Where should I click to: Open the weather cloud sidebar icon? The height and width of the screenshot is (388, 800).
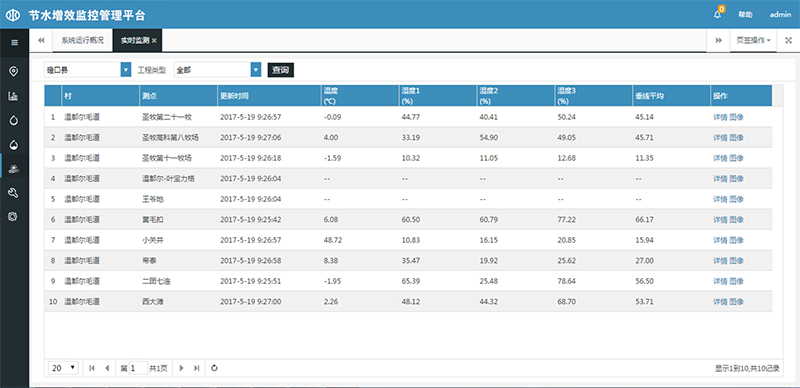point(14,168)
